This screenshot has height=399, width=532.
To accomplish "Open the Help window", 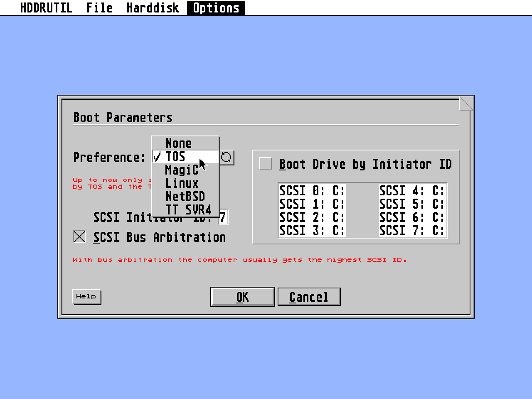I will click(x=86, y=296).
